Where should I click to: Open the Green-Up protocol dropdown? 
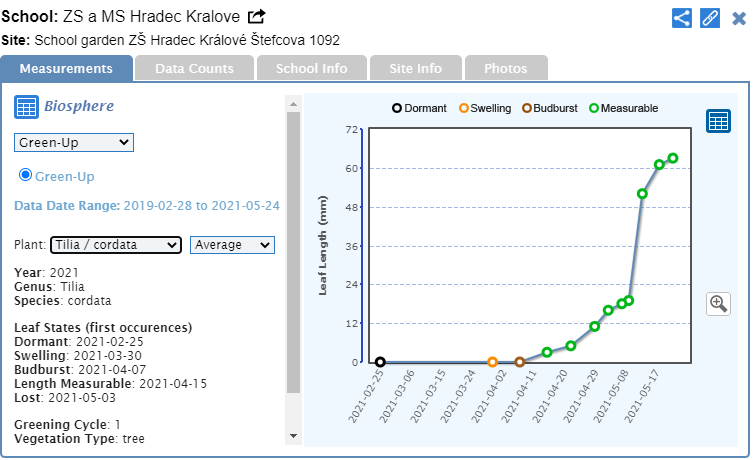tap(74, 143)
